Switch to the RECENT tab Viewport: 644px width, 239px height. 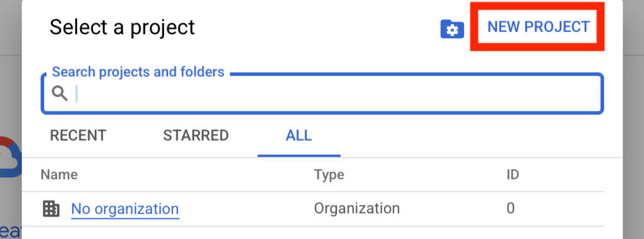click(78, 136)
